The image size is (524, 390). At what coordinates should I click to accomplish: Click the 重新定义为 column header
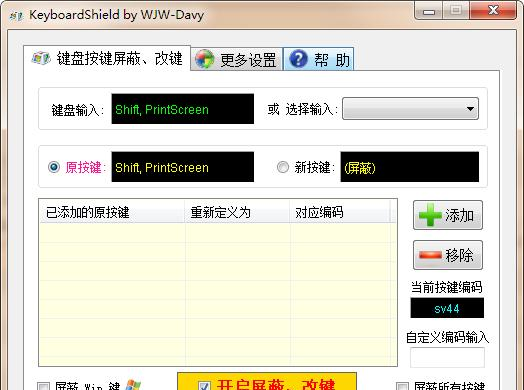tap(237, 212)
